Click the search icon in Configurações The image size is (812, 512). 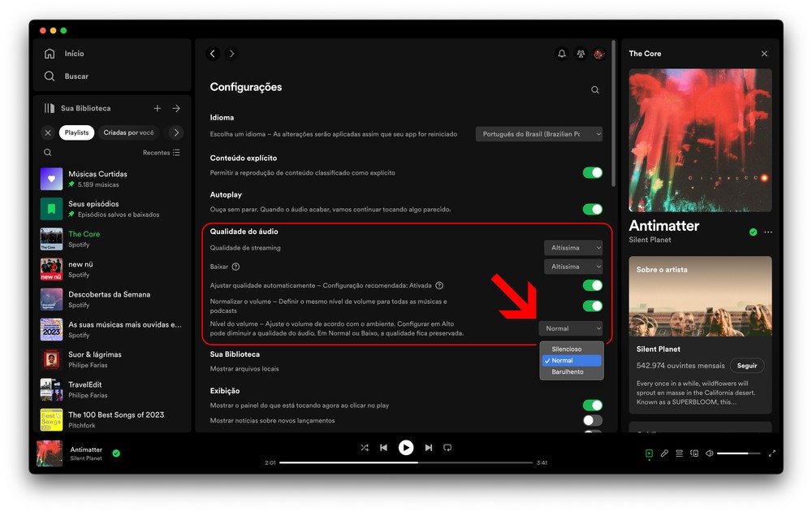[x=594, y=90]
